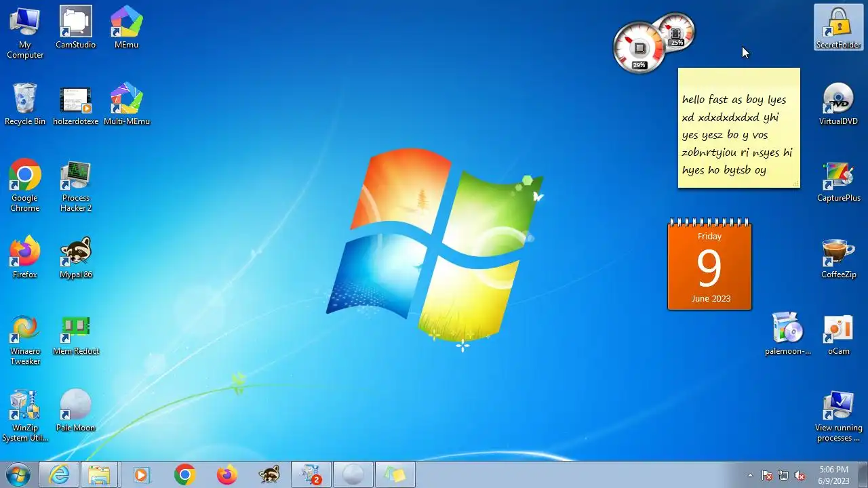
Task: Select the Google Chrome desktop shortcut
Action: (25, 186)
